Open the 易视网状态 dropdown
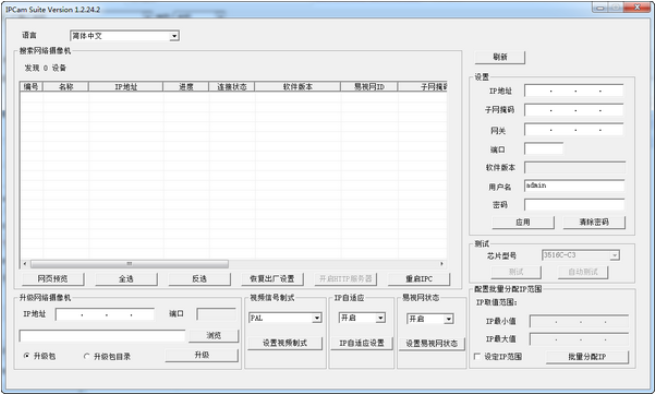655x394 pixels. click(430, 319)
